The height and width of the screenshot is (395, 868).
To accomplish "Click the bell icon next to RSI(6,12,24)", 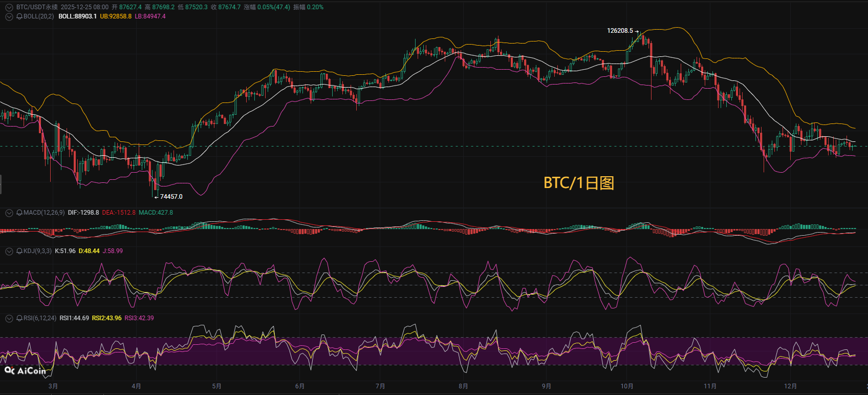I will [19, 318].
